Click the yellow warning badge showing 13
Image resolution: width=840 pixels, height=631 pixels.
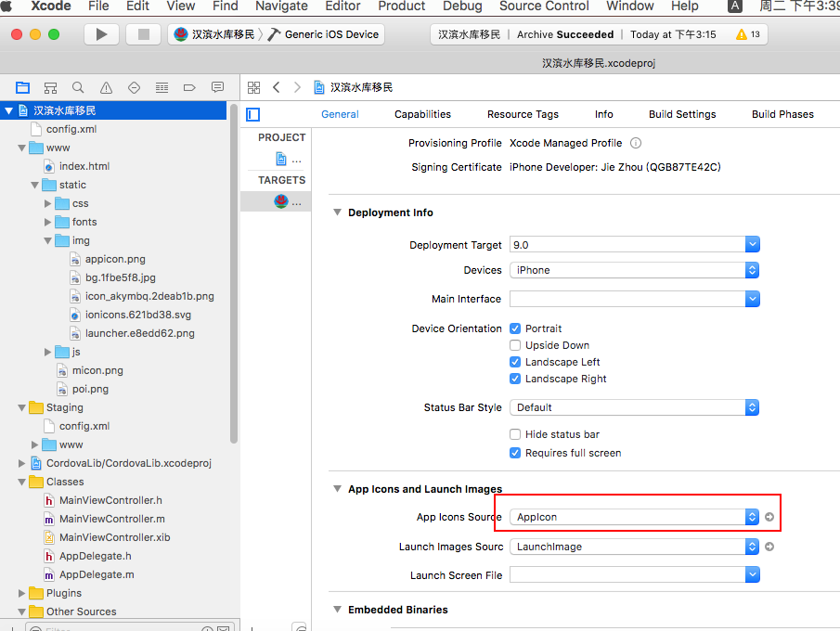coord(747,34)
